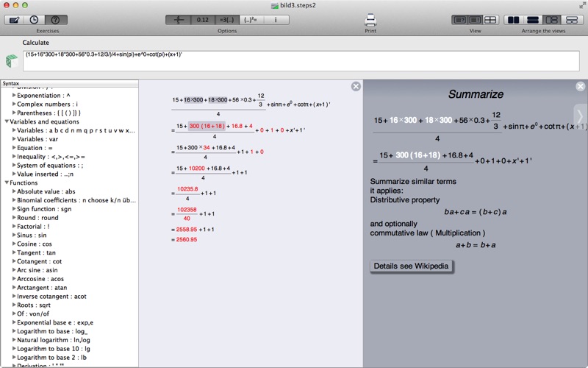Expand the System of equations entry
Image resolution: width=588 pixels, height=368 pixels.
tap(14, 165)
